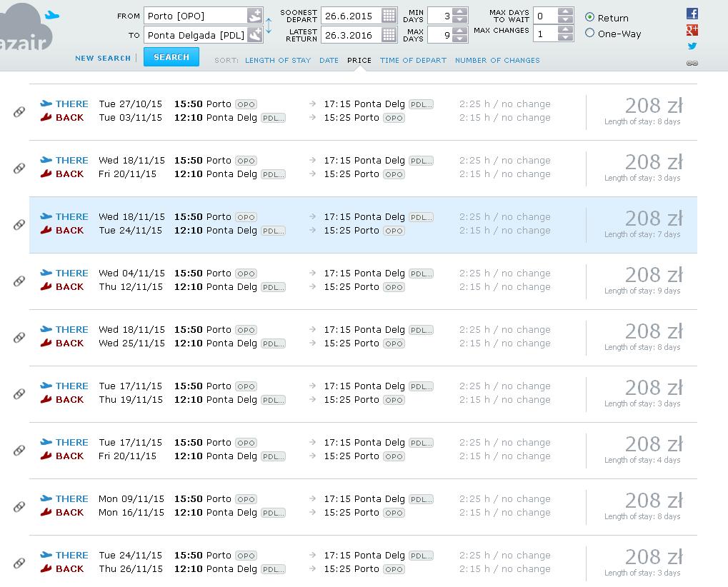Copy link of the Mon 09/11/15 flight result
Viewport: 728px width, 587px height.
pos(19,507)
